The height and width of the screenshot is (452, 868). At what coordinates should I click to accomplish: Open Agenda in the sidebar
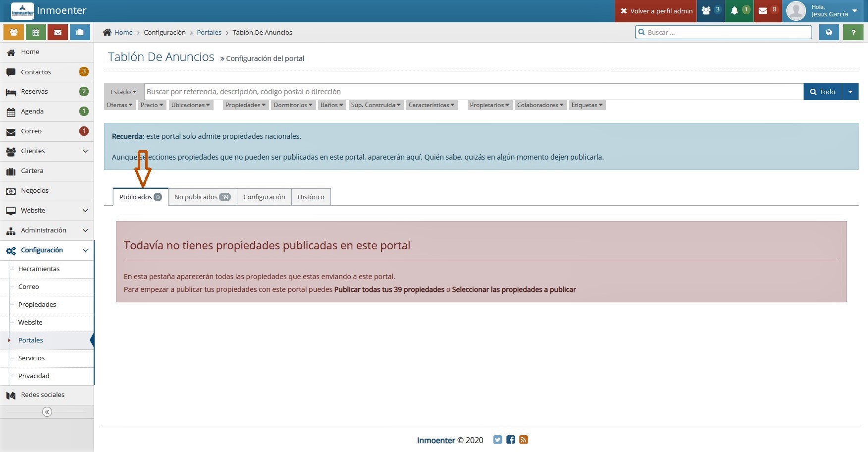(x=47, y=112)
